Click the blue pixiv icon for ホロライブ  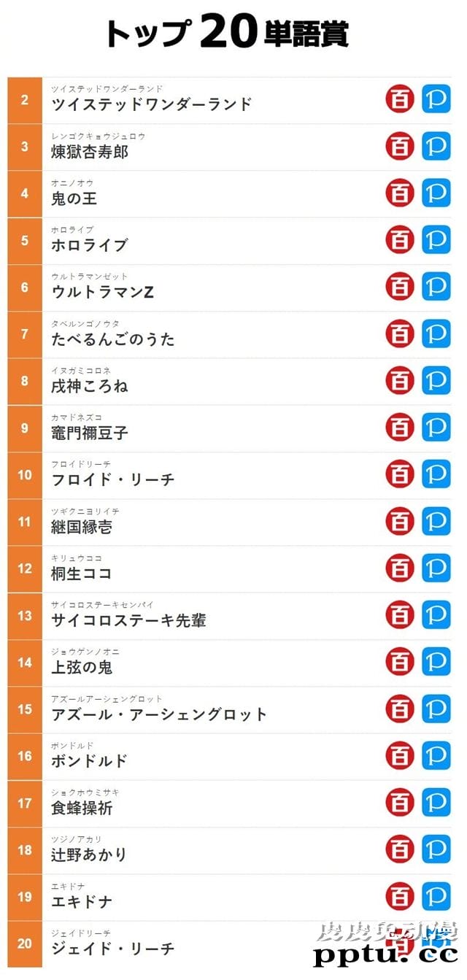point(436,240)
